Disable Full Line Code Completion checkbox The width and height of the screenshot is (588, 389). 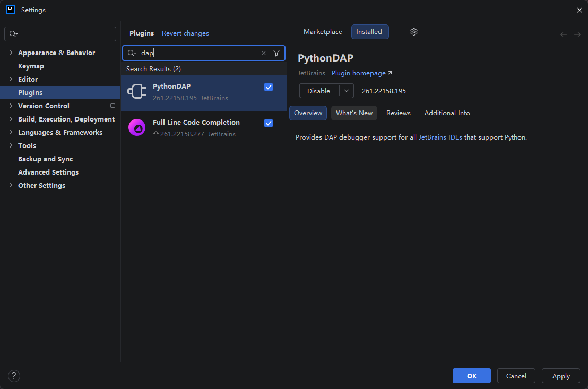click(x=269, y=123)
